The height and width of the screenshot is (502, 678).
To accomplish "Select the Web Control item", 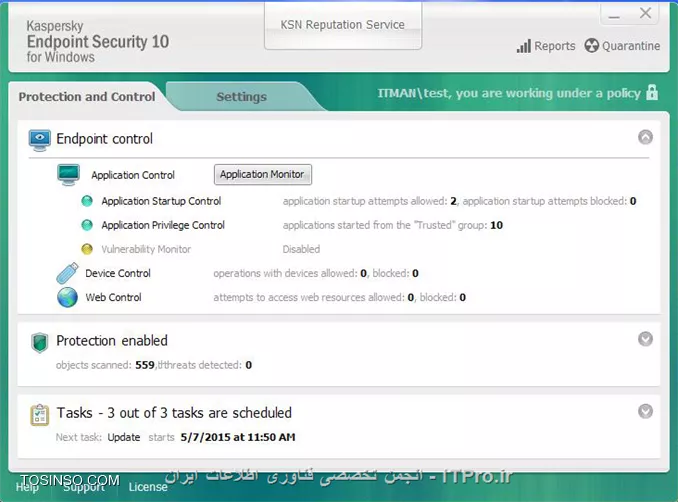I will (113, 297).
